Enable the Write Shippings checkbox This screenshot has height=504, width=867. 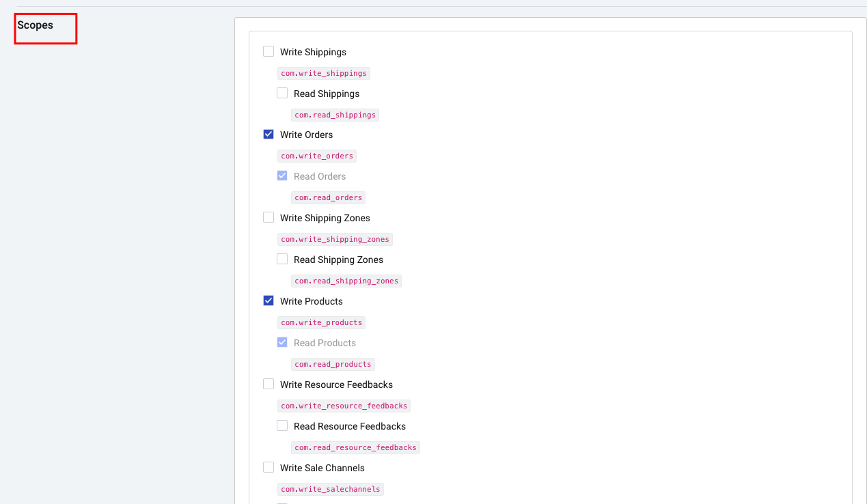[269, 52]
